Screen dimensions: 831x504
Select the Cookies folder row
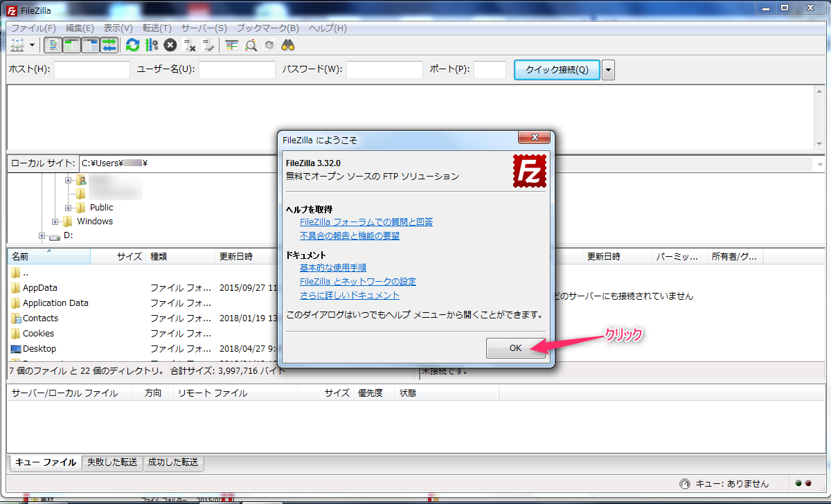coord(143,334)
